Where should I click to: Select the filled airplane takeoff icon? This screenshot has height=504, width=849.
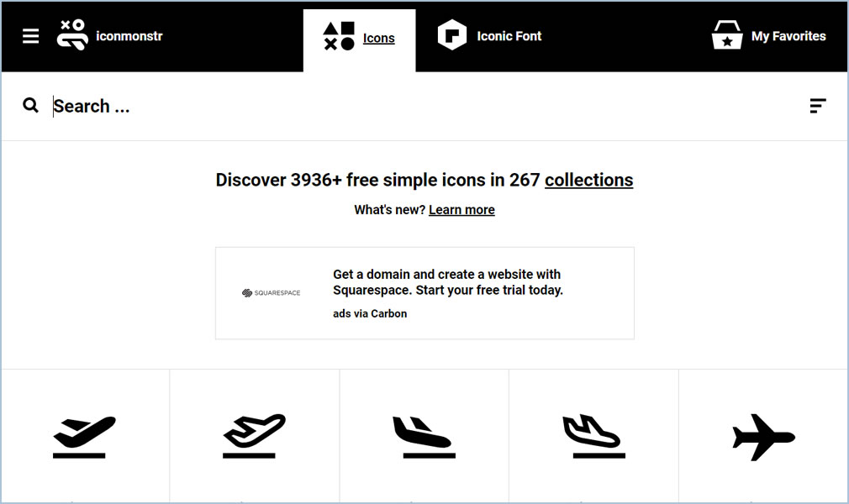click(84, 437)
